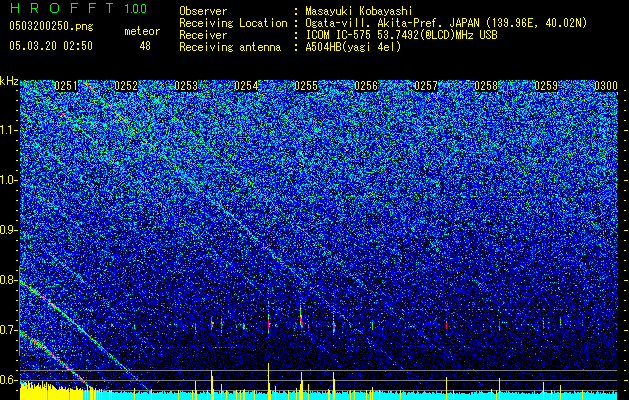The image size is (629, 400).
Task: Click the 0.9 kHz axis tick label
Action: click(x=9, y=230)
